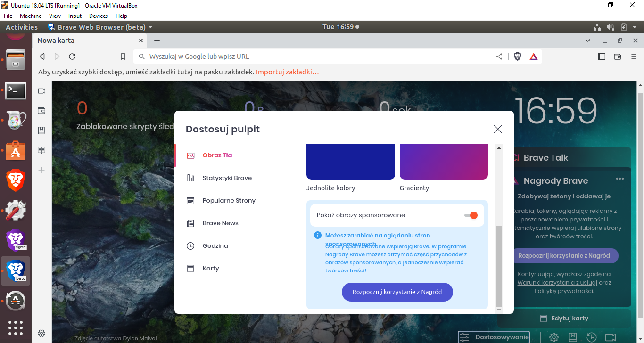644x343 pixels.
Task: Open sidebar settings gear at bottom
Action: (x=41, y=333)
